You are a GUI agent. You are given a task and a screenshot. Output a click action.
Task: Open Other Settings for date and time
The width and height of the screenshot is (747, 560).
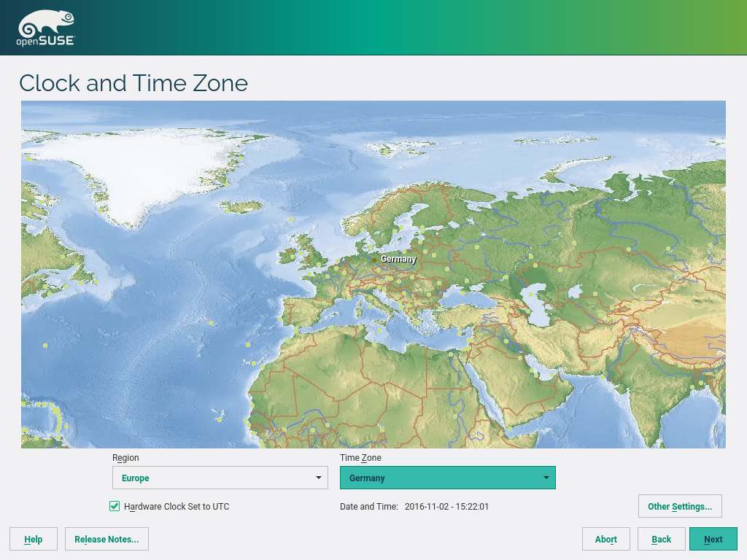pos(679,506)
